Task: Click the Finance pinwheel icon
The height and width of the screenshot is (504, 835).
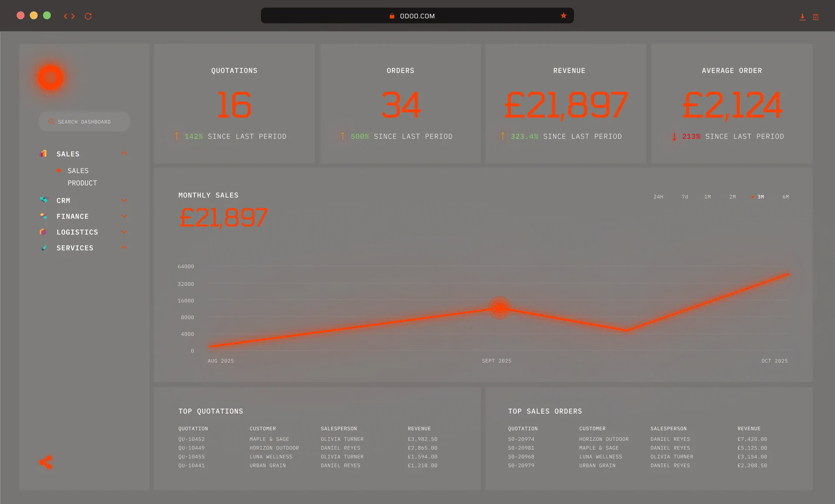Action: click(x=43, y=216)
